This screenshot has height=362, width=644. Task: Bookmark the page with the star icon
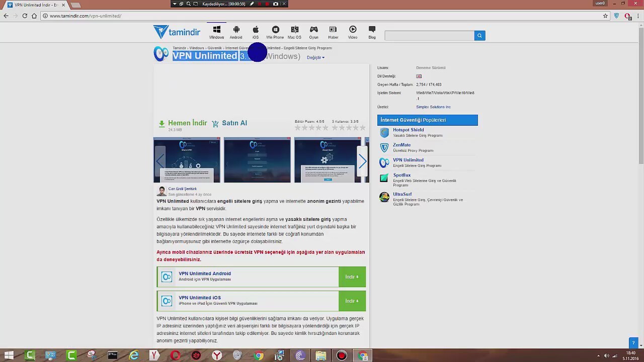(x=605, y=16)
